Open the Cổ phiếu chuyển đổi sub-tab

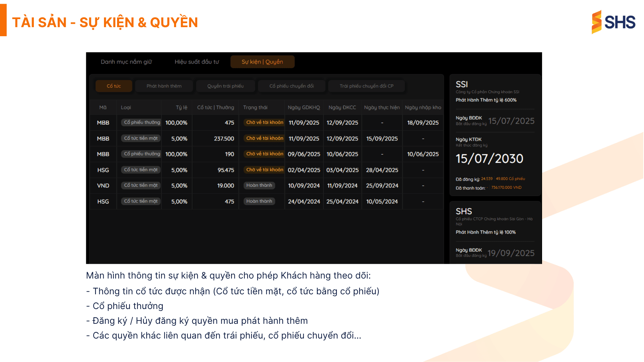click(291, 86)
